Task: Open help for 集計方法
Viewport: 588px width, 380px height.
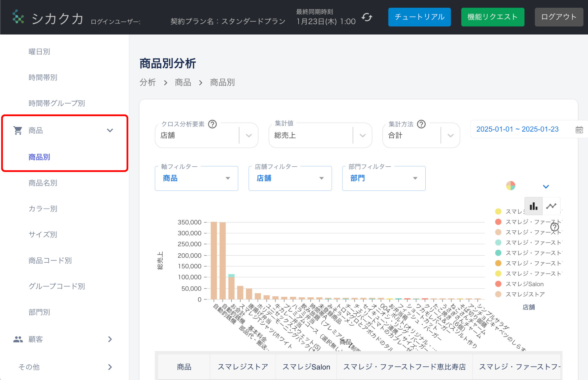Action: (421, 124)
